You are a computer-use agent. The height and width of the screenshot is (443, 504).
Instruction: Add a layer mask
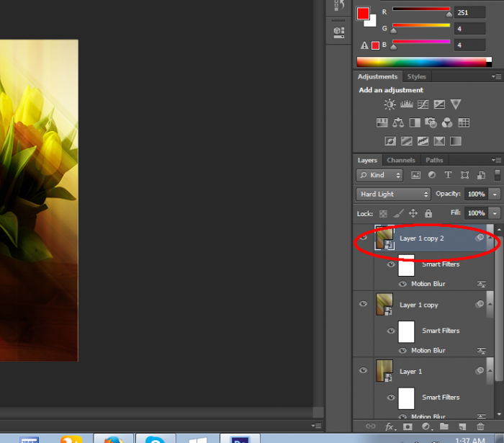[407, 427]
